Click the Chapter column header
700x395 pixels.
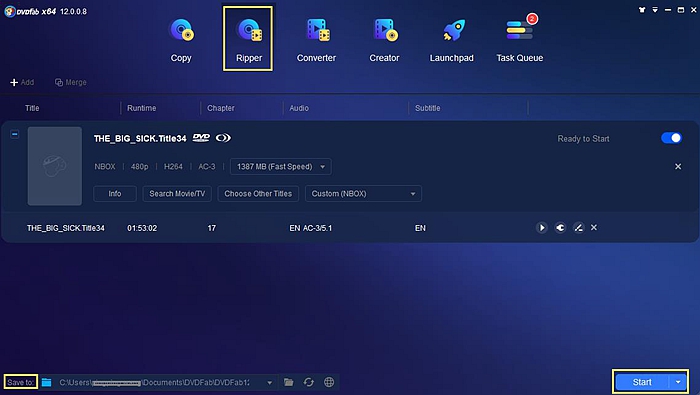pos(221,108)
